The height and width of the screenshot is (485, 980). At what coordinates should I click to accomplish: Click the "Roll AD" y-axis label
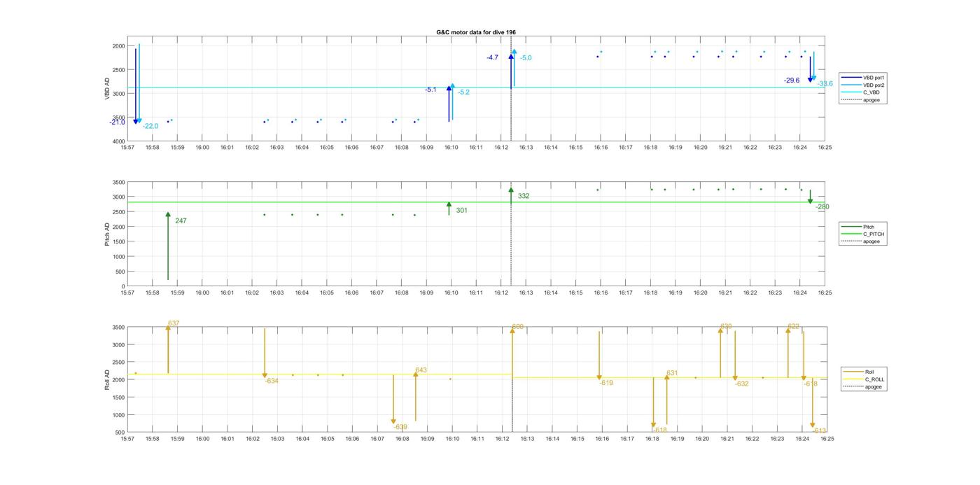point(107,379)
